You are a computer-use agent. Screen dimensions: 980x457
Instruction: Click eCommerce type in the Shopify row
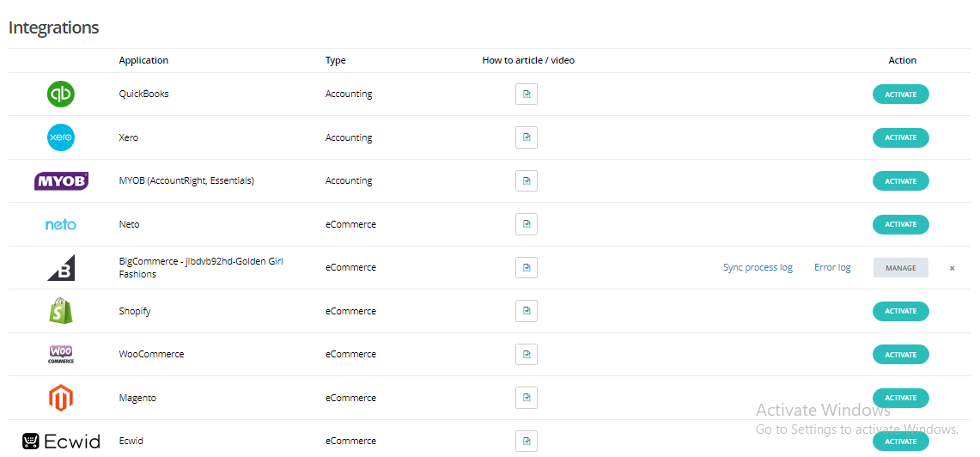click(350, 311)
